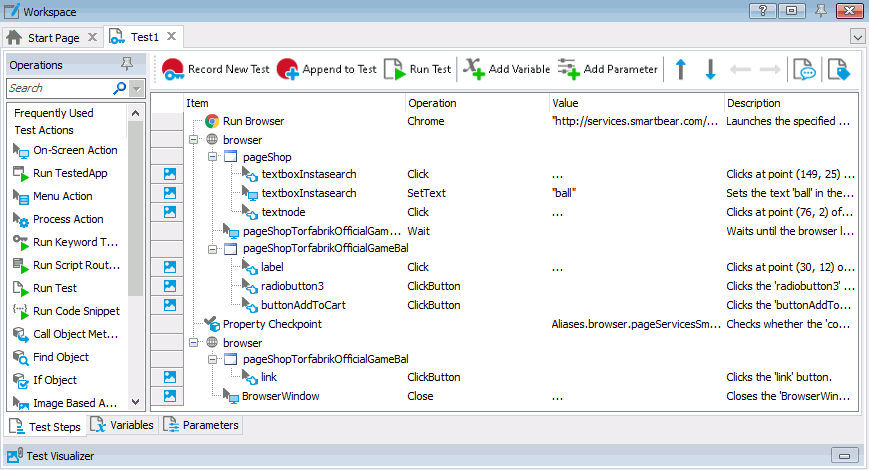The width and height of the screenshot is (869, 470).
Task: Expand the Test Visualizer panel
Action: click(844, 456)
